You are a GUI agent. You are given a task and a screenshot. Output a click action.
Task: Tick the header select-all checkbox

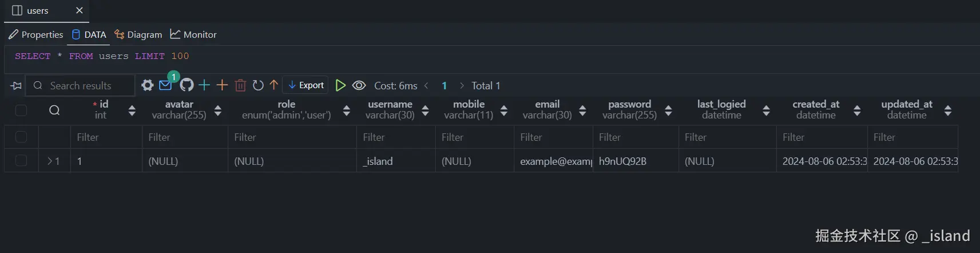point(21,110)
